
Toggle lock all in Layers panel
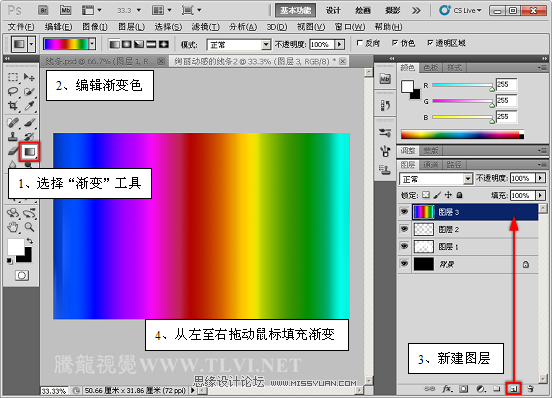[459, 195]
